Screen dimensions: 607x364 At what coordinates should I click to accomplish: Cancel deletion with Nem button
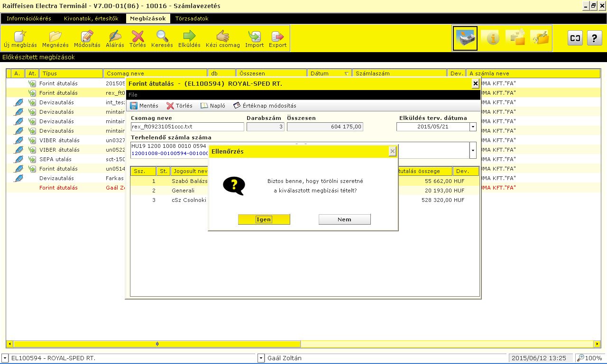pyautogui.click(x=344, y=219)
